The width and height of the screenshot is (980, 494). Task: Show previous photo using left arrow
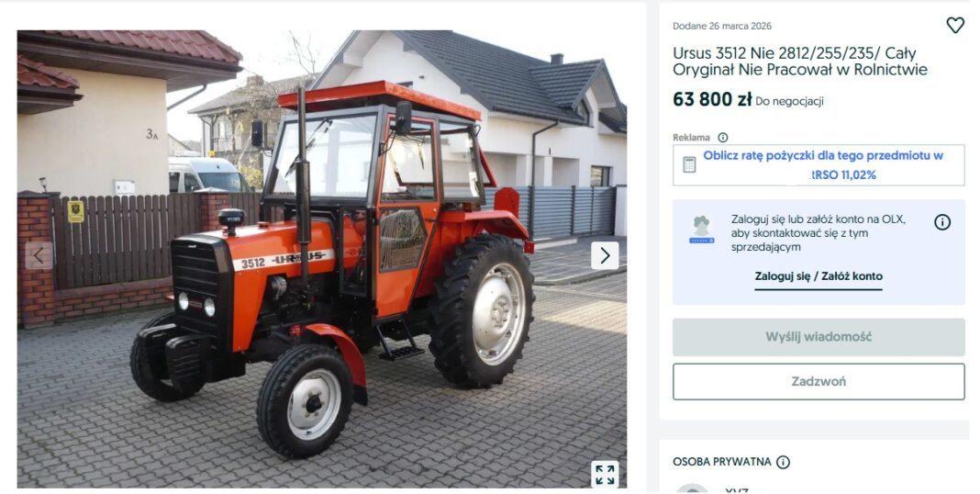point(39,256)
